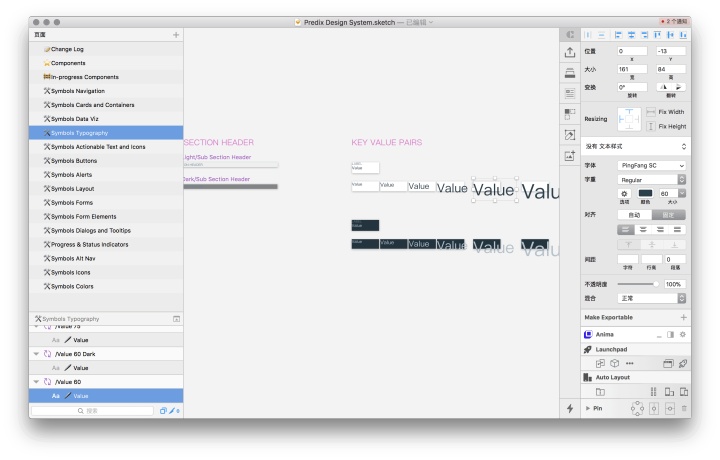Image resolution: width=720 pixels, height=460 pixels.
Task: Click circular pin-all-edges icon
Action: click(637, 408)
